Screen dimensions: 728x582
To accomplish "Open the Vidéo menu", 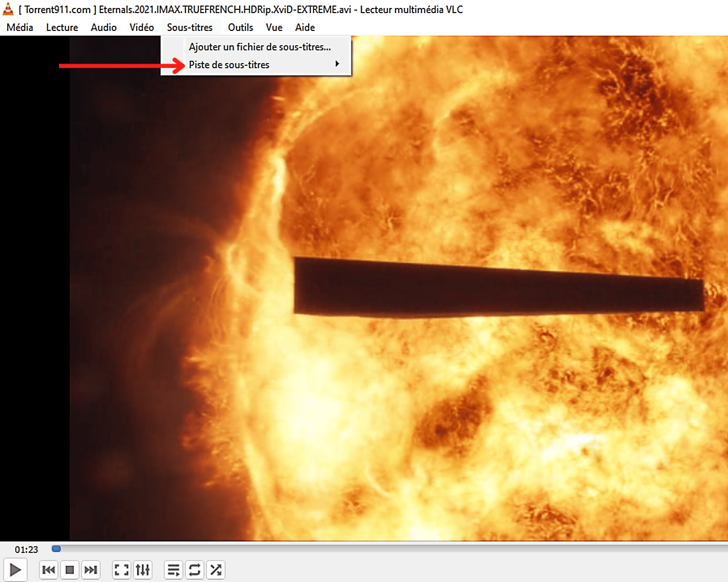I will point(142,27).
